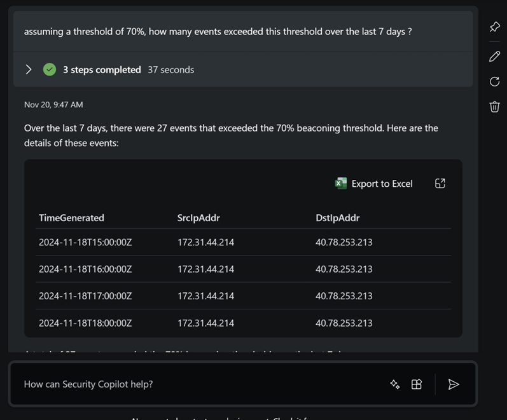507x420 pixels.
Task: Send the prompt with arrow icon
Action: point(454,384)
